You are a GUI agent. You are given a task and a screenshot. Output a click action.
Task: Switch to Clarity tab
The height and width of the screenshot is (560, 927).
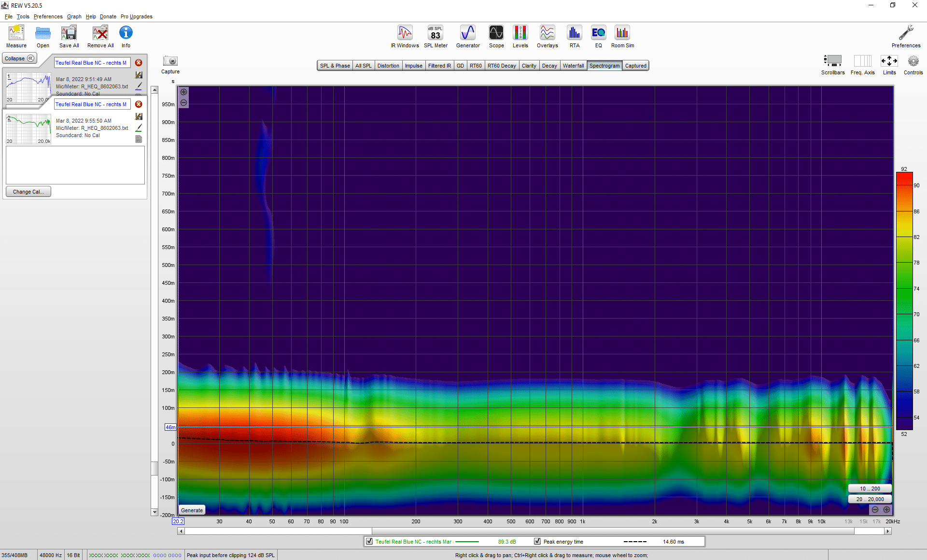coord(529,66)
